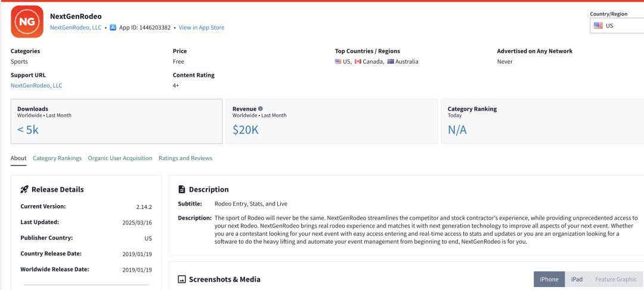Click the rocket icon in Release Details
The image size is (644, 290).
[x=24, y=189]
